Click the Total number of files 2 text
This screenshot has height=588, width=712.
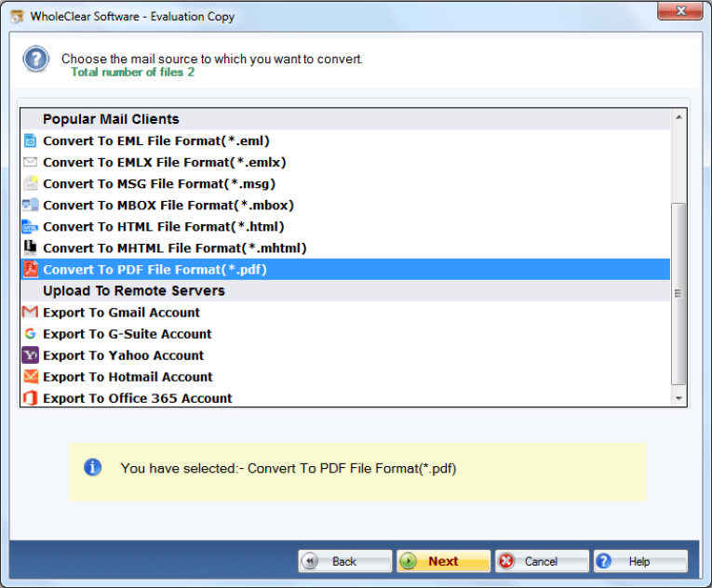[132, 73]
